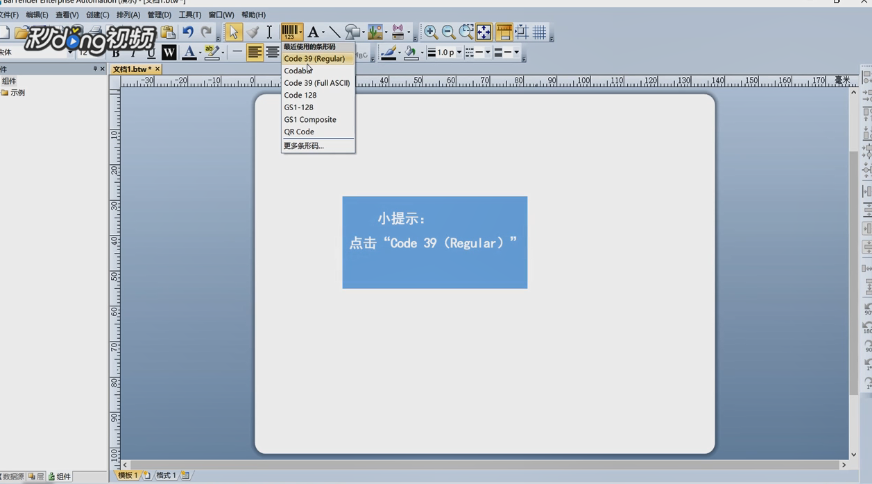This screenshot has width=872, height=484.
Task: Open 更多条形码... (more barcodes) entry
Action: click(318, 146)
